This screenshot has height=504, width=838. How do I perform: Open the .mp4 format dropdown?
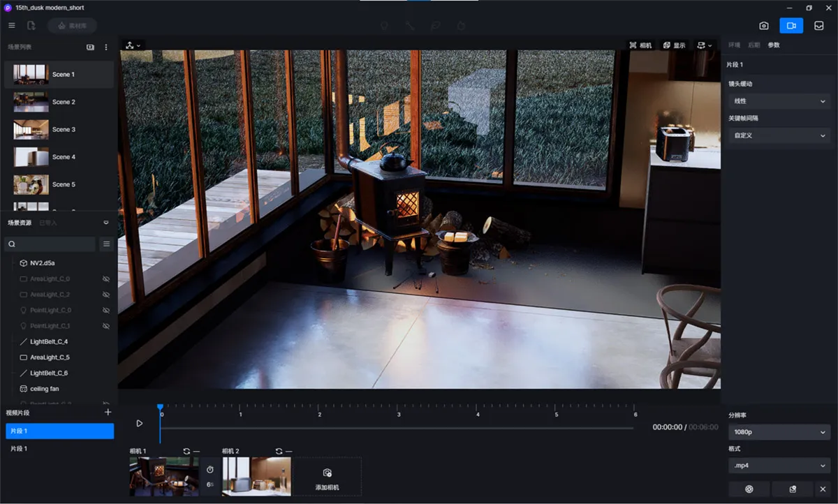(x=779, y=465)
